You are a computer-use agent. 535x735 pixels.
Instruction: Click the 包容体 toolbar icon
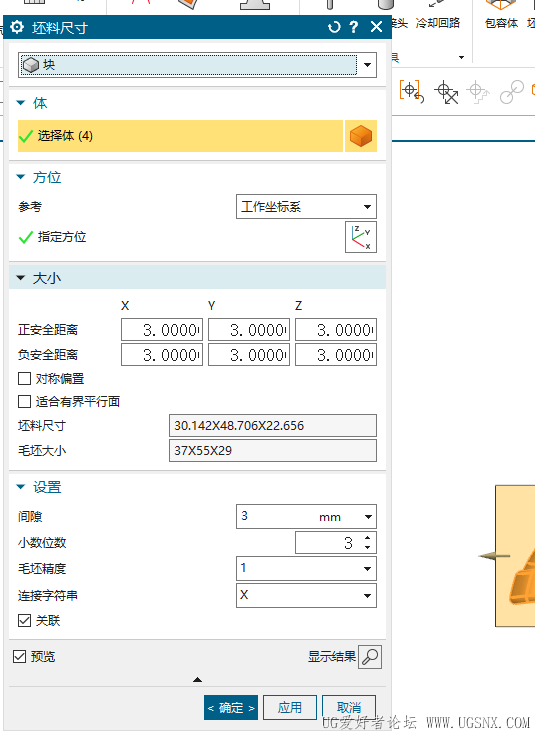[501, 14]
